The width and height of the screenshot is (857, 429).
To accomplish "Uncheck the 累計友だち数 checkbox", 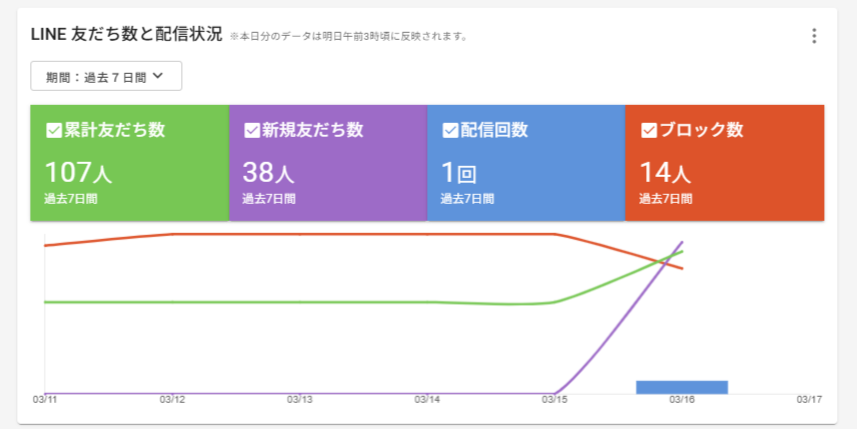I will click(54, 130).
